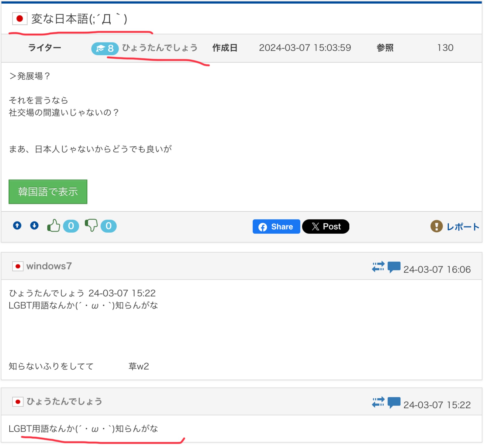This screenshot has width=485, height=448.
Task: Click the reply bubble icon on windows7's comment
Action: pyautogui.click(x=394, y=267)
